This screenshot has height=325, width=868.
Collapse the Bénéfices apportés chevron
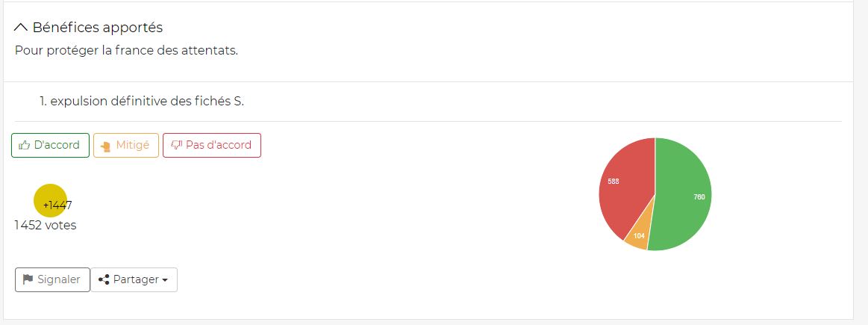tap(21, 28)
